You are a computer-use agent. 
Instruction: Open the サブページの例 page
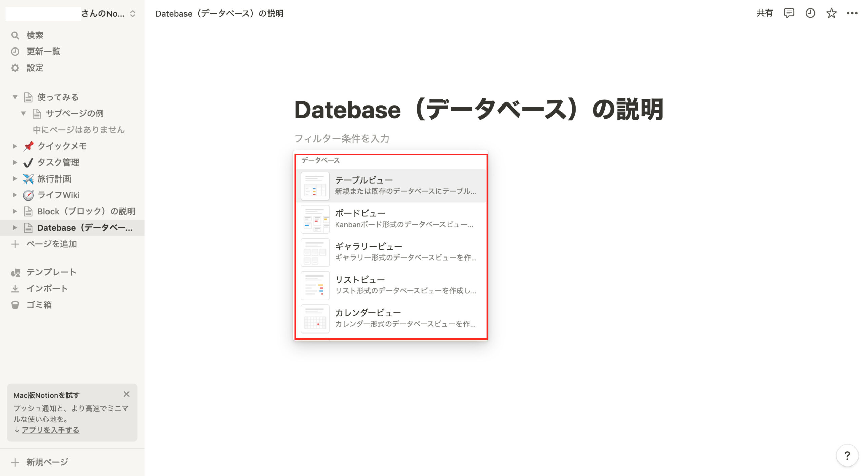(75, 114)
